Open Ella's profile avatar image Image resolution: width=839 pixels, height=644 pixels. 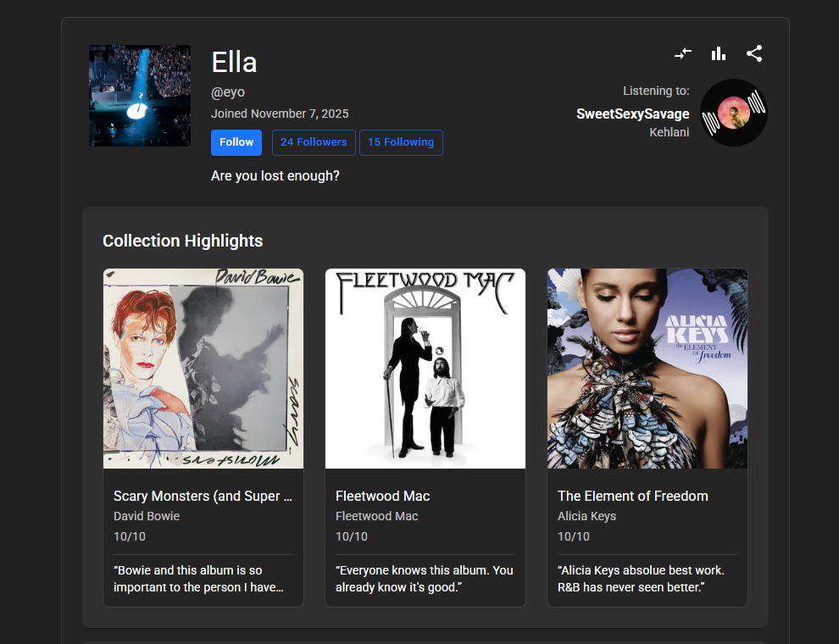click(140, 96)
